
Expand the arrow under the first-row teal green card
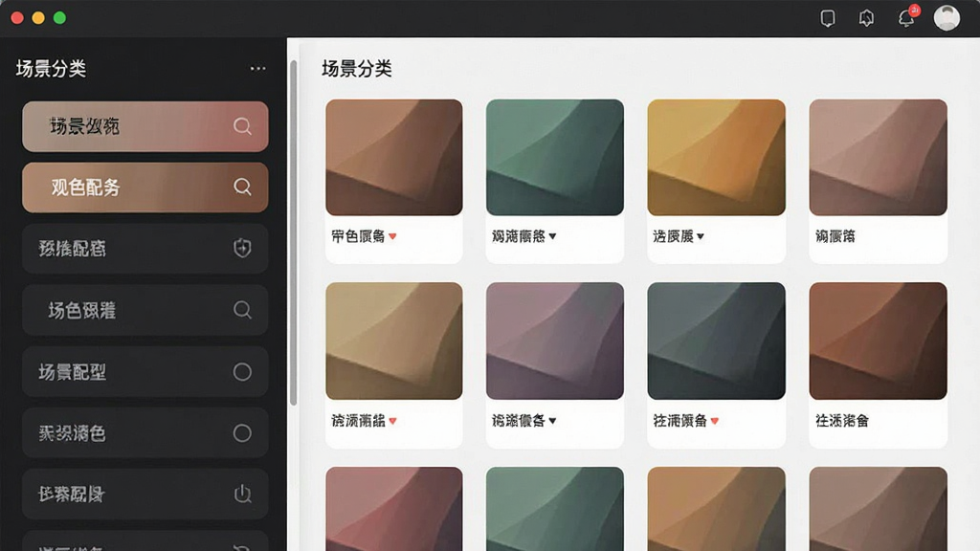coord(552,236)
